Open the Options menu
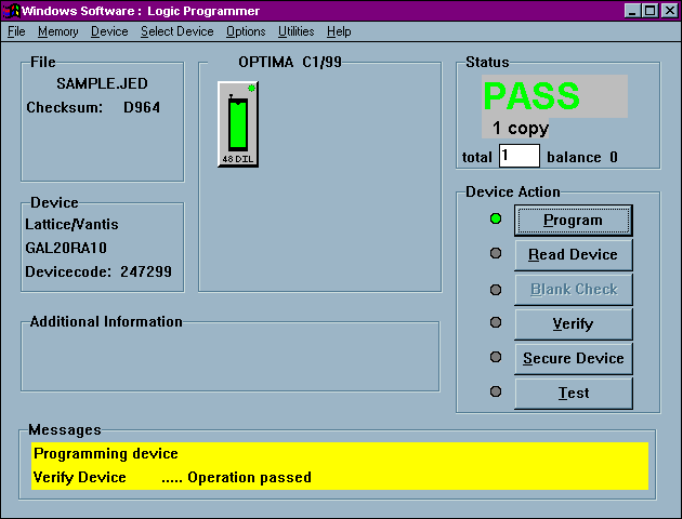 tap(246, 31)
